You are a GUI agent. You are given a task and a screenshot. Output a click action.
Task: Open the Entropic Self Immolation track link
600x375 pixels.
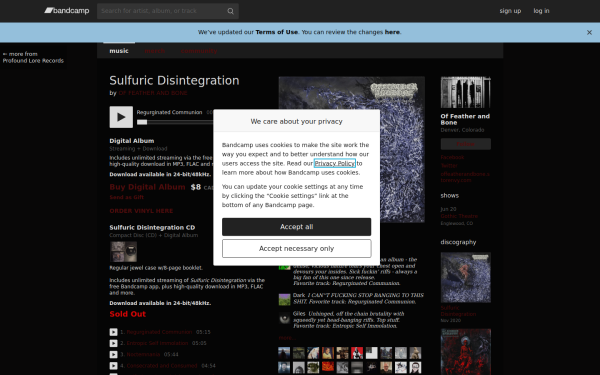pyautogui.click(x=157, y=343)
